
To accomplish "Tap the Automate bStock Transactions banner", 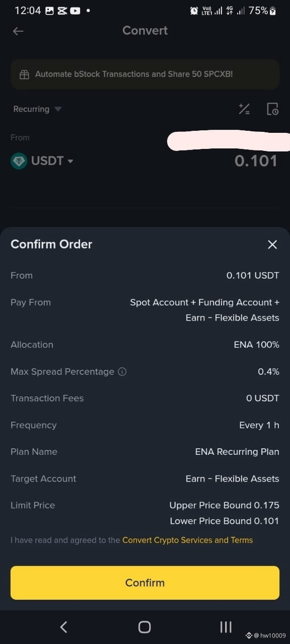I will [145, 74].
